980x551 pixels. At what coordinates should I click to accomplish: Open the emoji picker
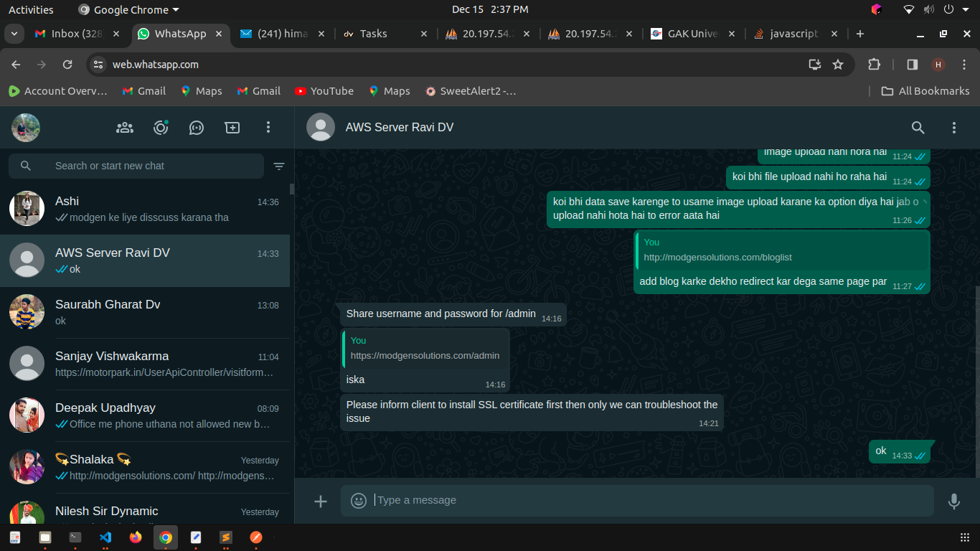tap(359, 501)
